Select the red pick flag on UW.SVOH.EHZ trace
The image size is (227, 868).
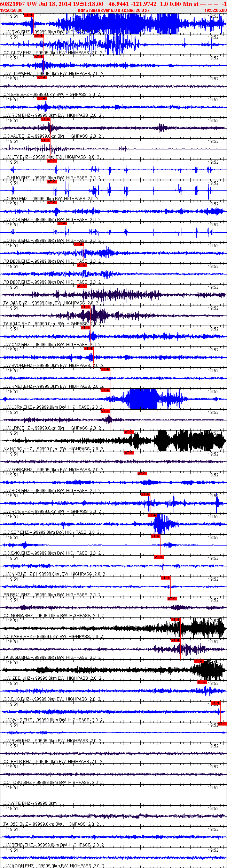89,349
